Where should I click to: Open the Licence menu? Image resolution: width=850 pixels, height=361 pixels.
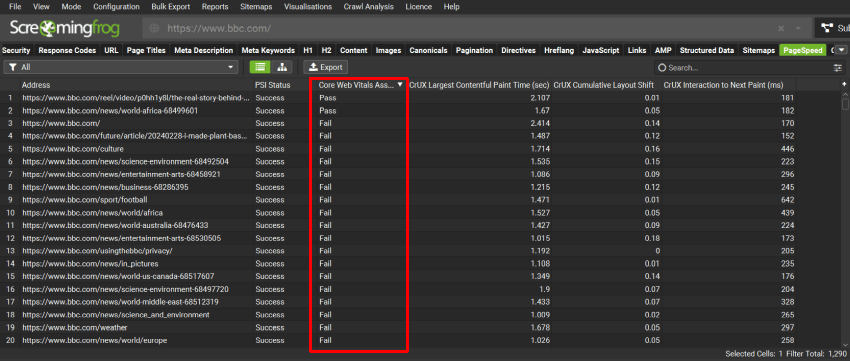click(418, 7)
